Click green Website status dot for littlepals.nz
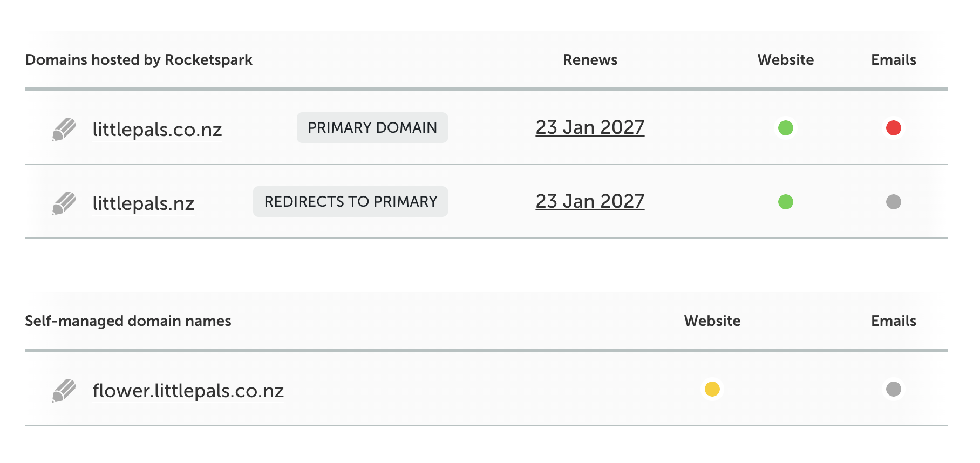980x463 pixels. [x=786, y=202]
